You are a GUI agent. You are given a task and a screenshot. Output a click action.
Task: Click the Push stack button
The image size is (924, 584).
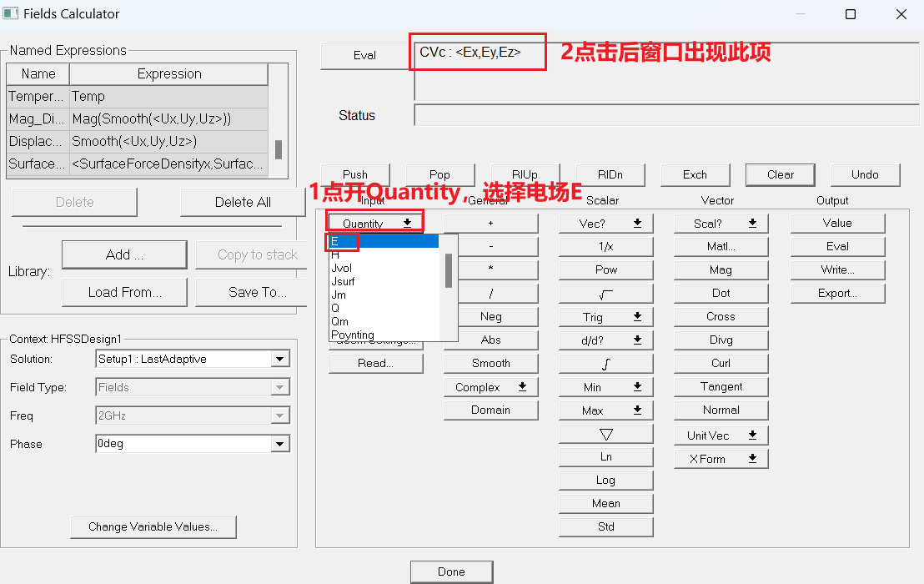355,175
